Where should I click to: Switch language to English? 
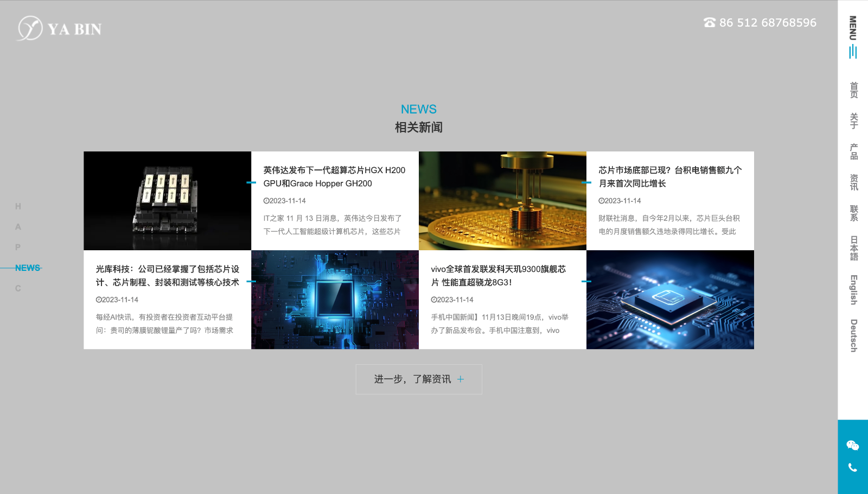click(853, 290)
